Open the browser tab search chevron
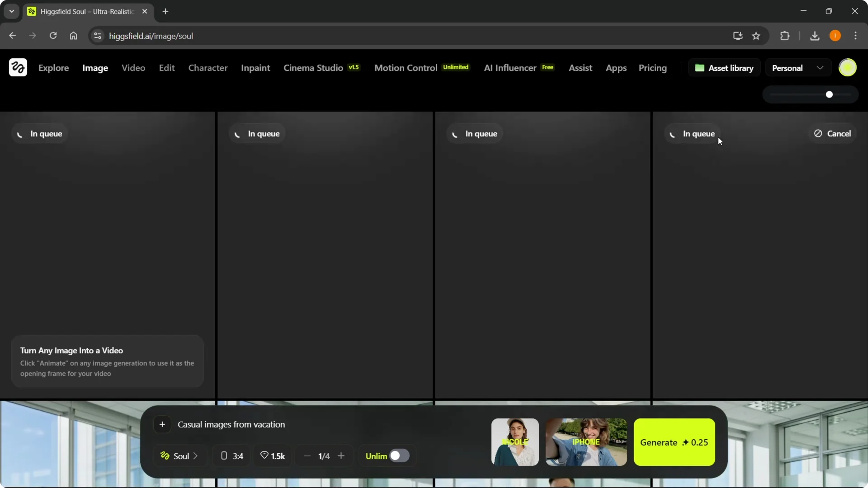Image resolution: width=868 pixels, height=488 pixels. 11,11
